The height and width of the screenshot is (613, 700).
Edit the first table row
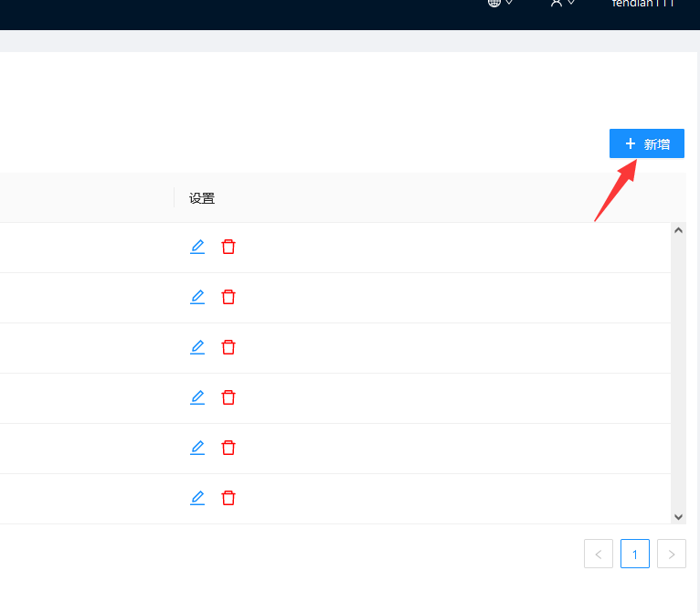197,247
